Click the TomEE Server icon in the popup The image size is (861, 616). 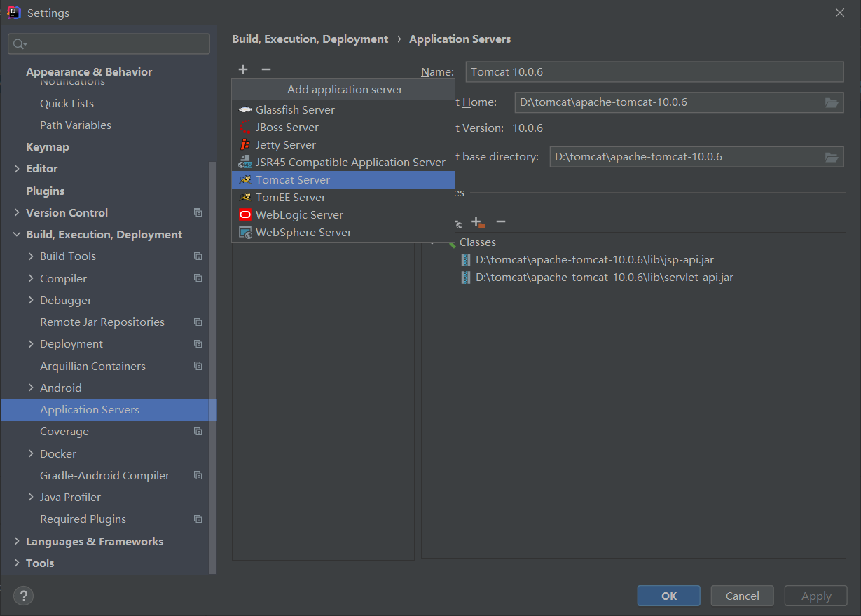244,198
